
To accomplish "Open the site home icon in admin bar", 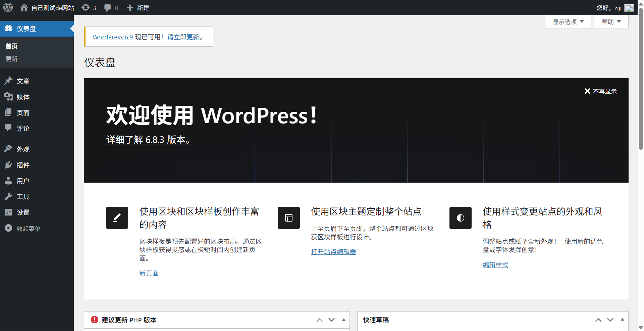I will click(24, 7).
